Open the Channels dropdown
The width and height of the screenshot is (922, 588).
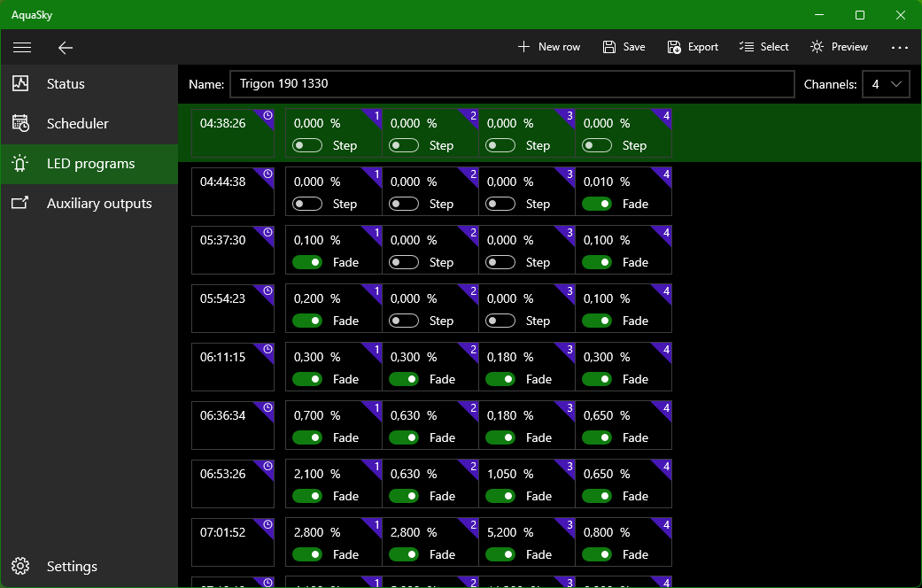pos(885,84)
